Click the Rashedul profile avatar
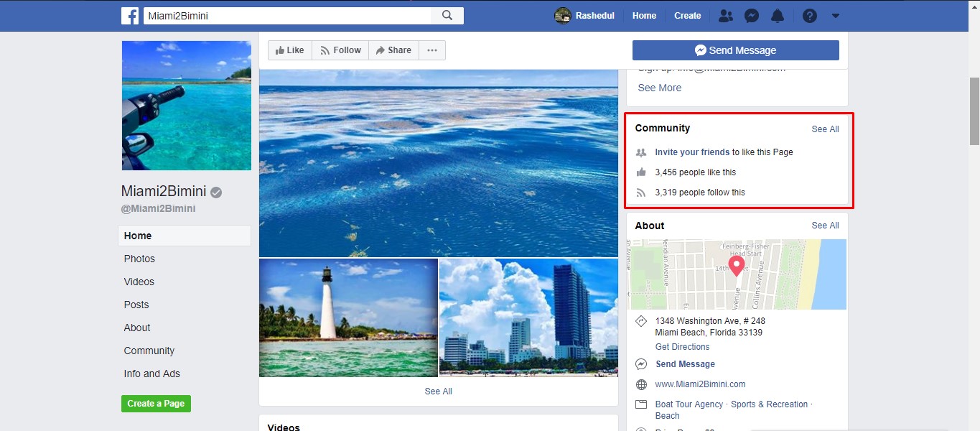Image resolution: width=980 pixels, height=431 pixels. coord(563,16)
